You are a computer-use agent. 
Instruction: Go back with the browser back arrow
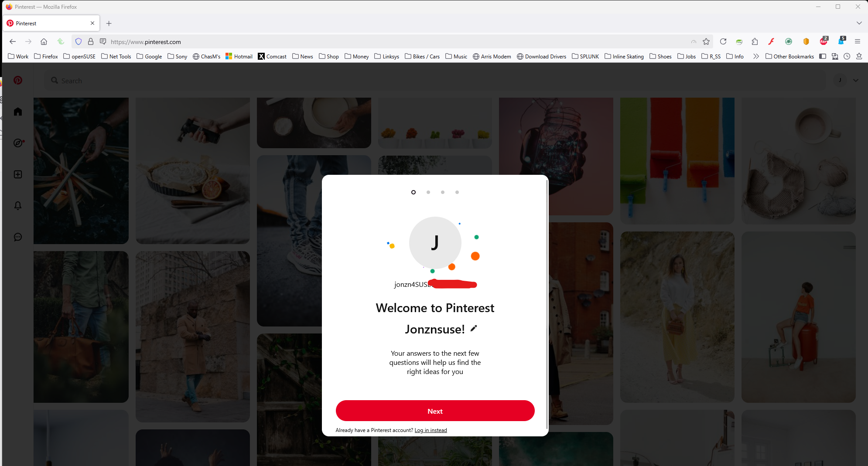13,42
